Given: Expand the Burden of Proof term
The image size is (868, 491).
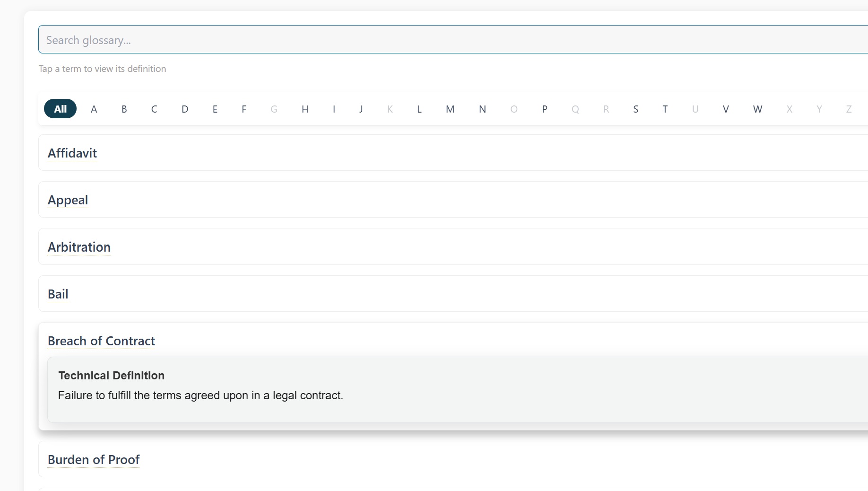Looking at the screenshot, I should tap(94, 459).
